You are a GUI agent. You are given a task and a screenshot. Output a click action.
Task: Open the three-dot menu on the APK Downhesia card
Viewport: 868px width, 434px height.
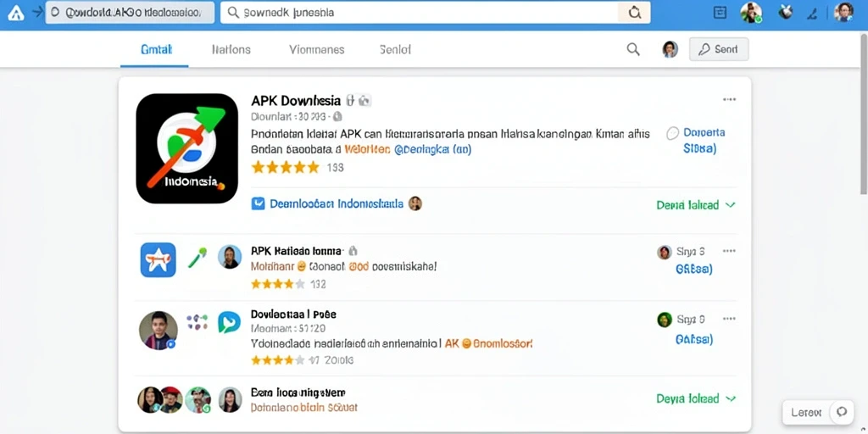729,100
